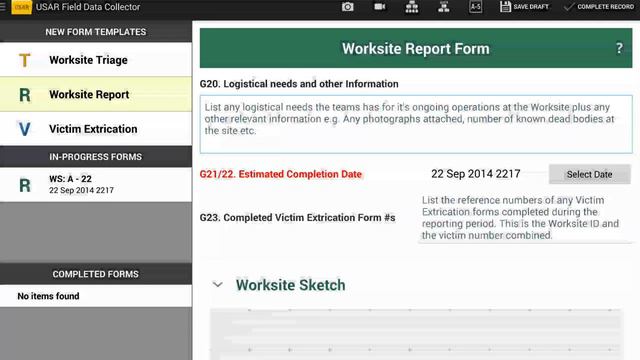Click COMPLETED FORMS header
This screenshot has height=360, width=640.
(x=96, y=274)
